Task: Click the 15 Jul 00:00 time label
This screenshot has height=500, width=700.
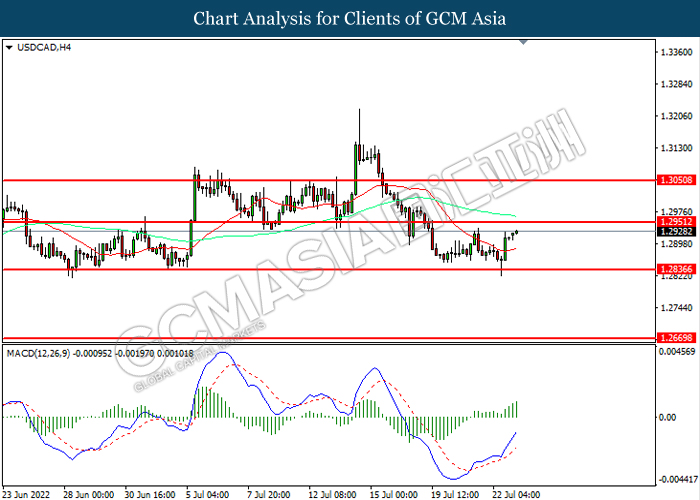Action: click(x=394, y=495)
